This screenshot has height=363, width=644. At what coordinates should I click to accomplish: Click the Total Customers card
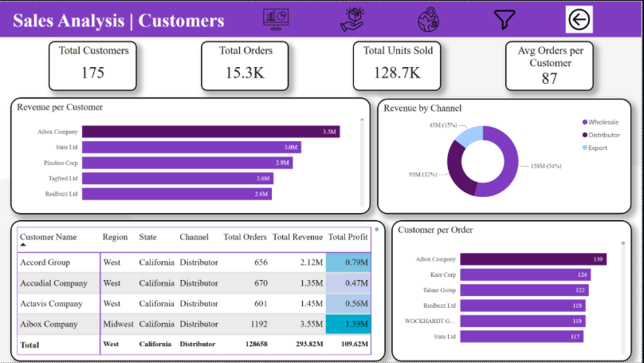(x=93, y=65)
